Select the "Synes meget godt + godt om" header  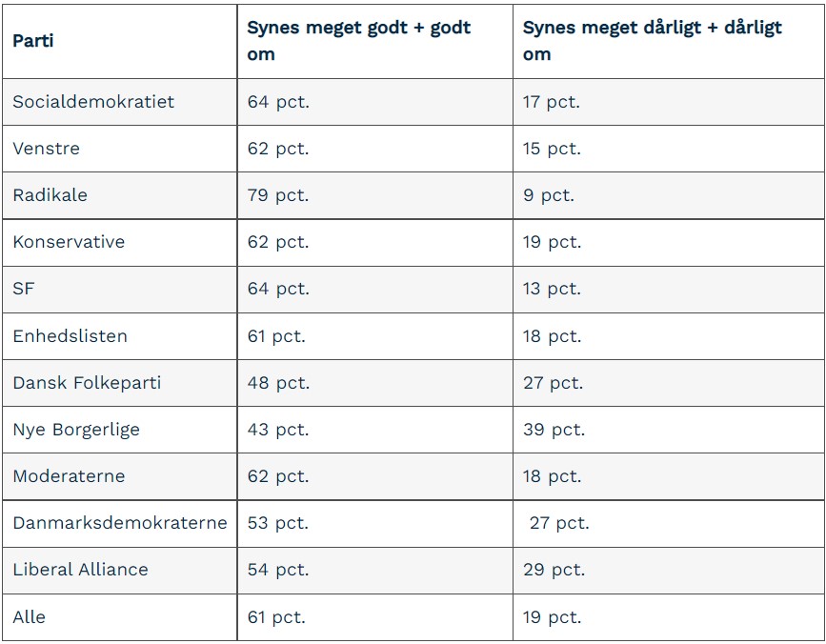coord(358,41)
